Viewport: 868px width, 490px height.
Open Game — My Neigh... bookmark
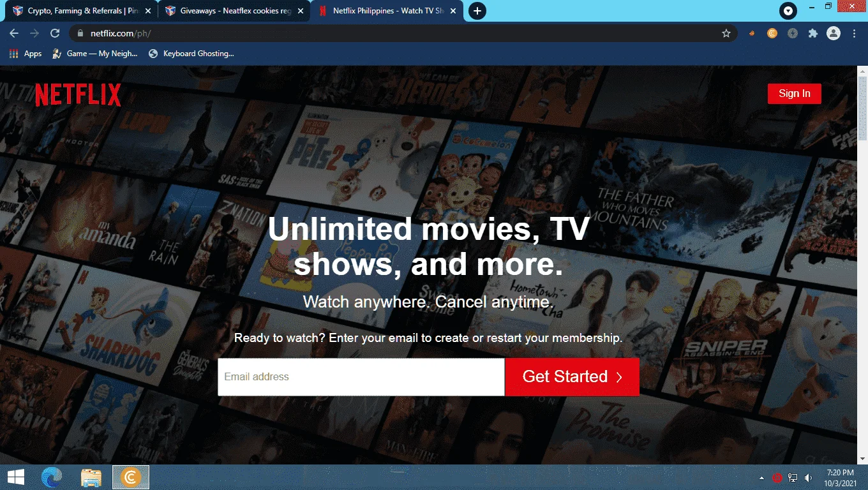pos(94,54)
